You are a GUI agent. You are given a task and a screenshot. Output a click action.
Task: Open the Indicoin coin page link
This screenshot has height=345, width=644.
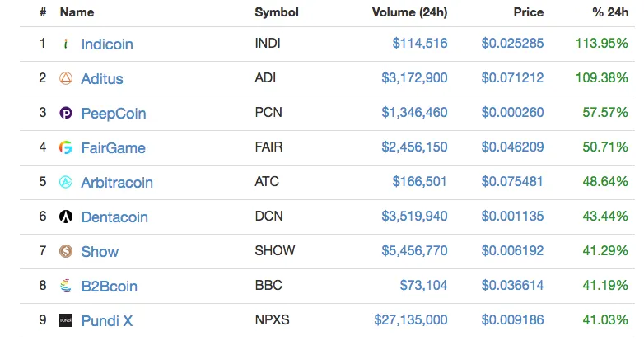point(107,44)
